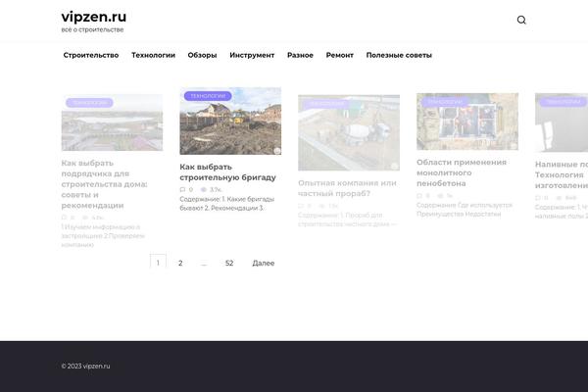Screen dimensions: 588x392
Task: Open article Области применения монолитного пенобетона
Action: (x=462, y=172)
